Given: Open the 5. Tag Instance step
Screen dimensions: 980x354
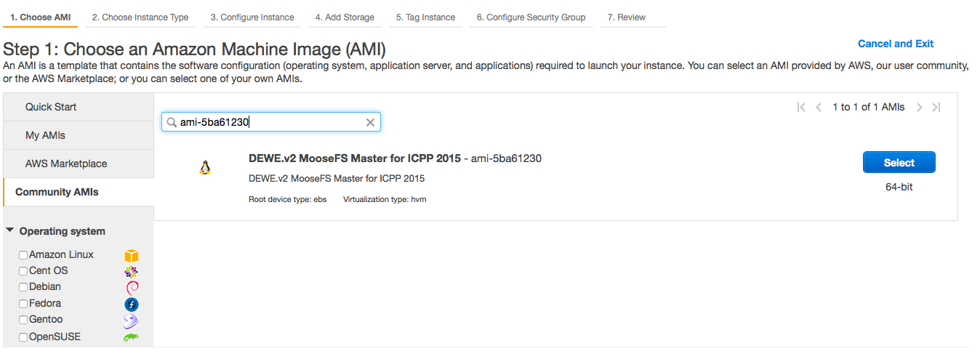Looking at the screenshot, I should pyautogui.click(x=425, y=17).
